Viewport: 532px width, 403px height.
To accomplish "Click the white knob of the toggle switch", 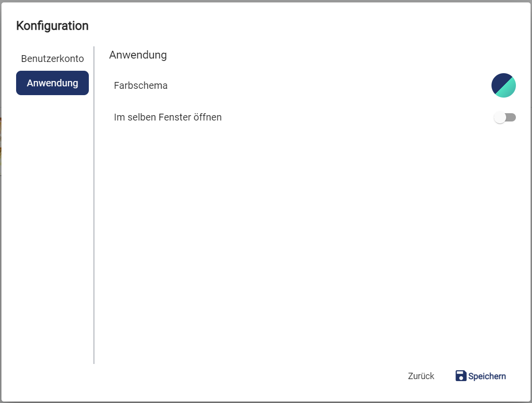I will coord(500,118).
